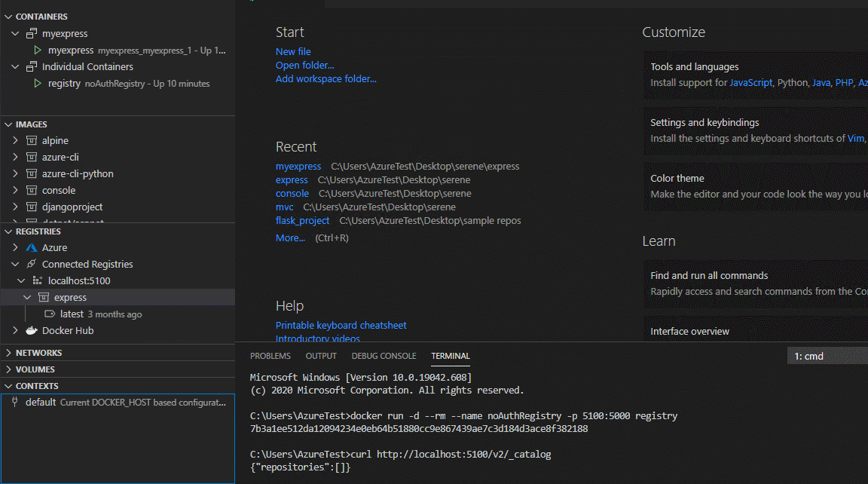
Task: Open recent flask_project link
Action: (x=302, y=220)
